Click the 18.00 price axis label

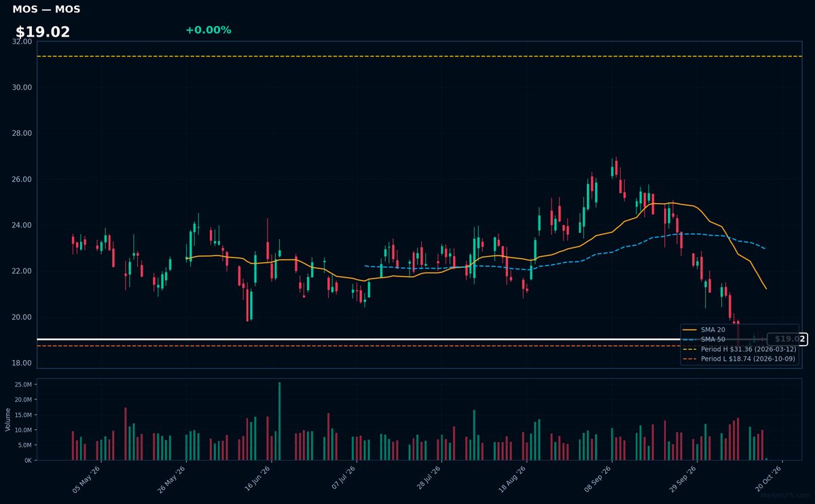[x=22, y=363]
